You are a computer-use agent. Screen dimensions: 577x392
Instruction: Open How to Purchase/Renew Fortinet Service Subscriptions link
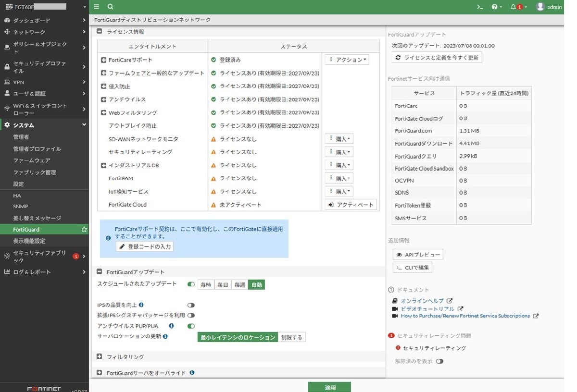coord(465,316)
